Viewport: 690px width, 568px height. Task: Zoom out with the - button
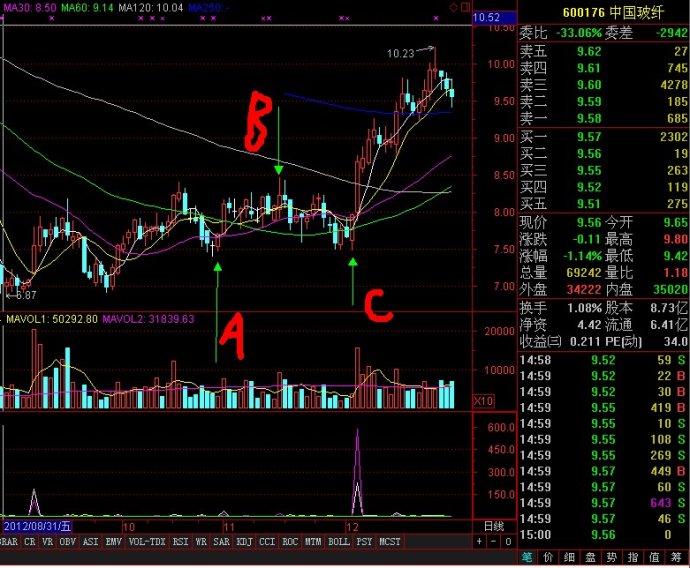tap(493, 542)
